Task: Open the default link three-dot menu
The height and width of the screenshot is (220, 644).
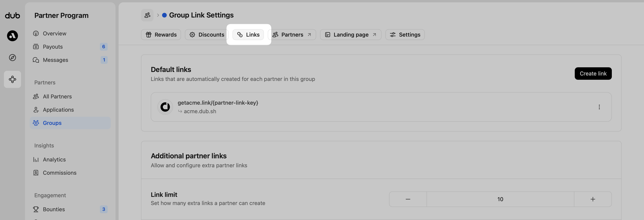Action: [599, 107]
